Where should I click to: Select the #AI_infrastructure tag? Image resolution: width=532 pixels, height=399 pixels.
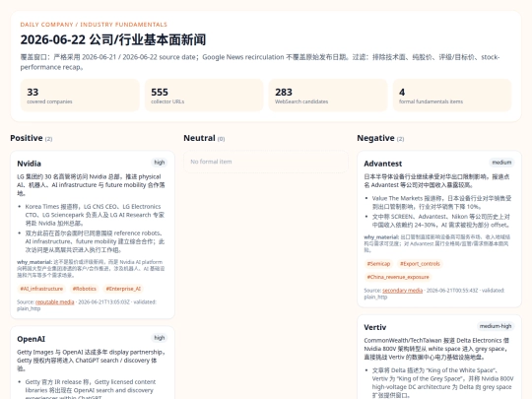click(x=41, y=289)
